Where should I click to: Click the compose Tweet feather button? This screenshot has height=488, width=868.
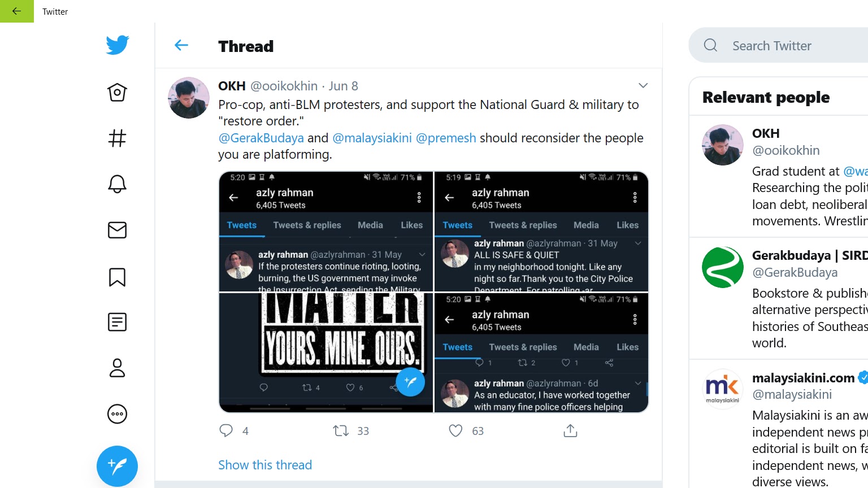[117, 466]
